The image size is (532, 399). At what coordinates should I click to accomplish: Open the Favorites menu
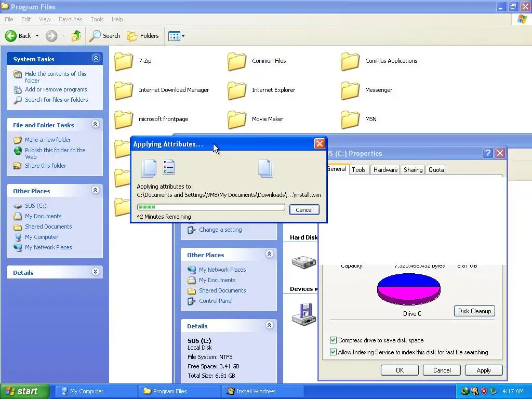[70, 19]
